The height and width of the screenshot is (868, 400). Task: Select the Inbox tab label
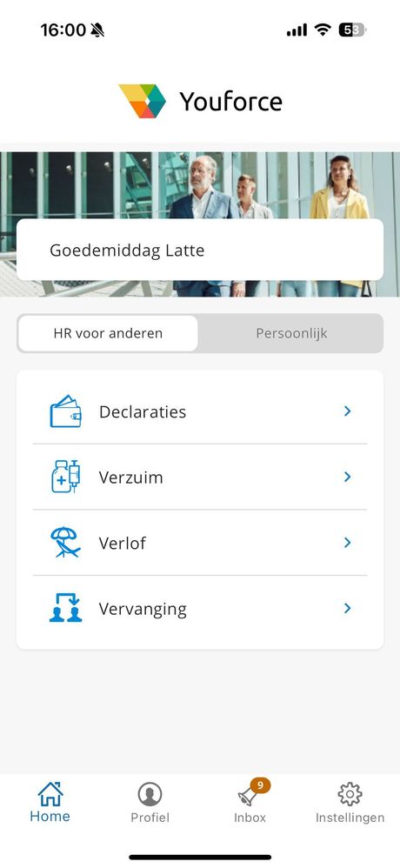[250, 818]
